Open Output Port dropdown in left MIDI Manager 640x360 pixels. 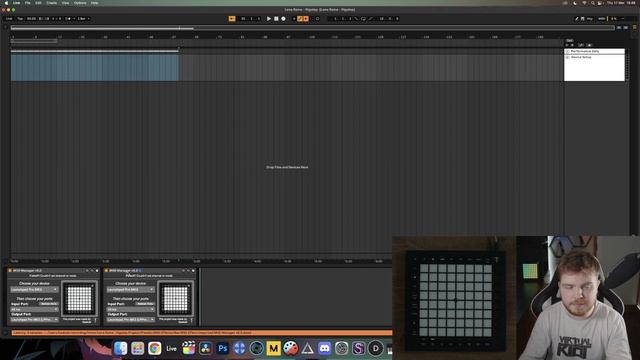click(x=34, y=320)
